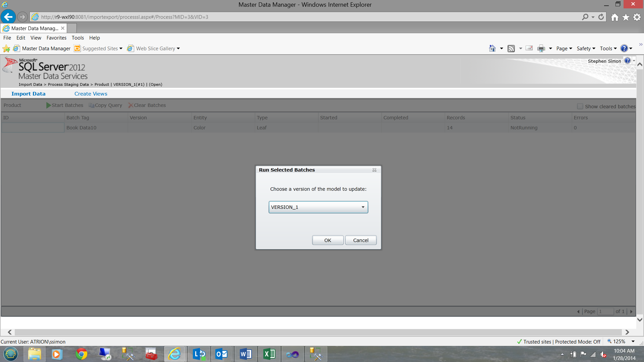The height and width of the screenshot is (362, 644).
Task: Click the page number input field
Action: 605,311
